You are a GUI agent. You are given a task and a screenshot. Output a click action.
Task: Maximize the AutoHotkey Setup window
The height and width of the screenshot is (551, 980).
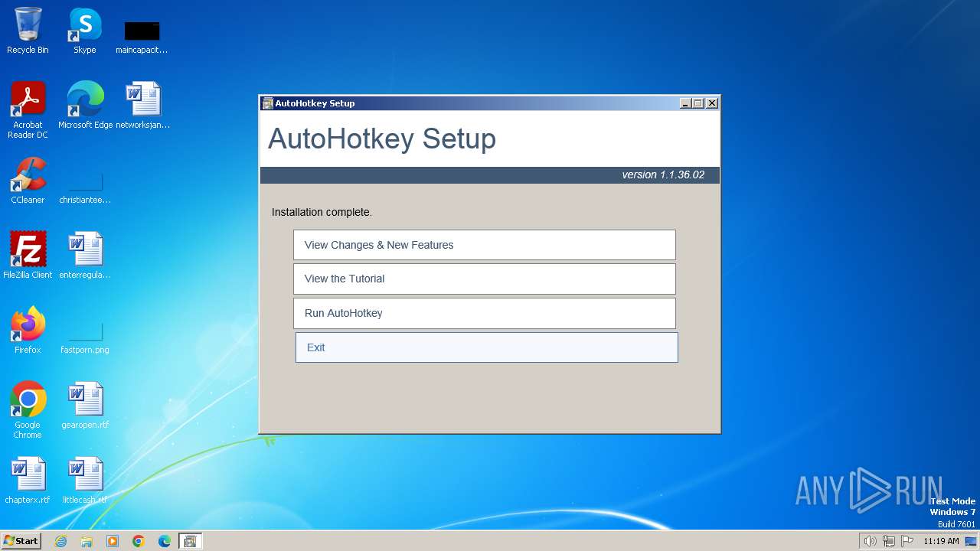[x=698, y=103]
